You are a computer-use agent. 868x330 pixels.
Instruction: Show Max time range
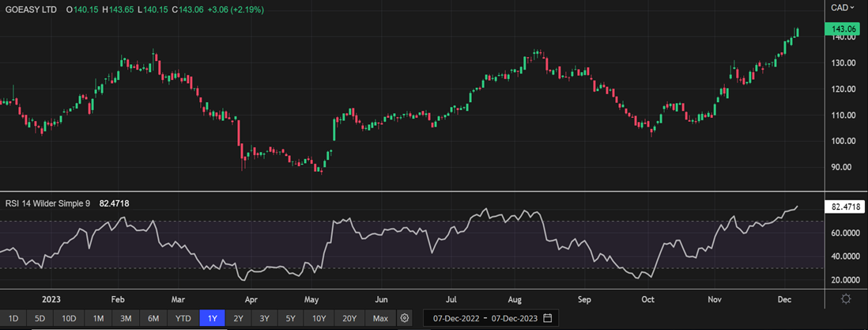pos(380,318)
